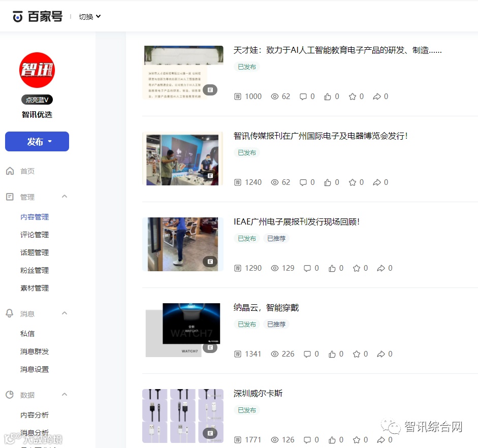The width and height of the screenshot is (478, 448).
Task: Click share icon on 智讯传媒报刊 row
Action: pos(377,182)
